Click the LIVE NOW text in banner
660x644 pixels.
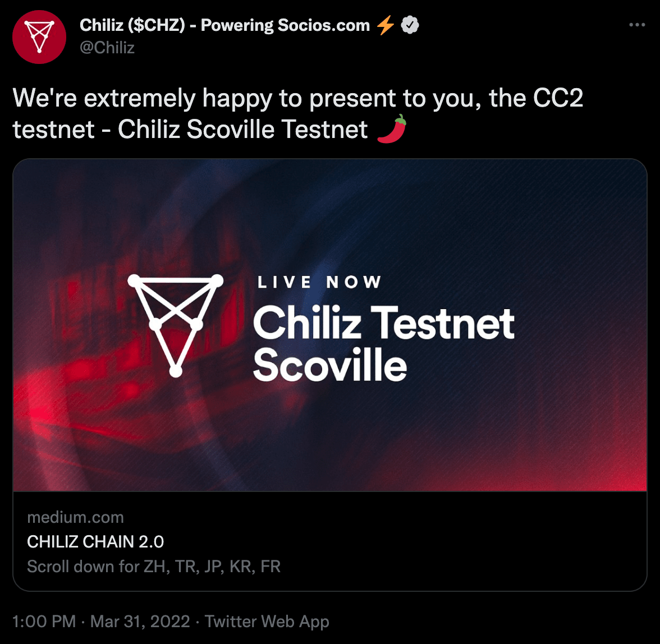click(319, 282)
